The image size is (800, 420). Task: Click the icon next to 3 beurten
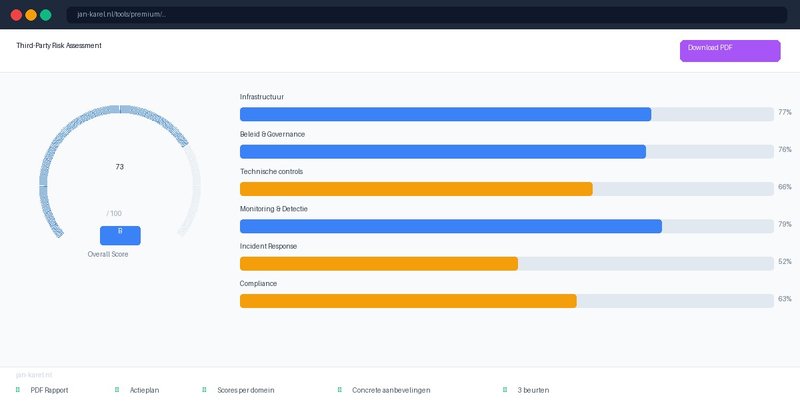click(505, 390)
